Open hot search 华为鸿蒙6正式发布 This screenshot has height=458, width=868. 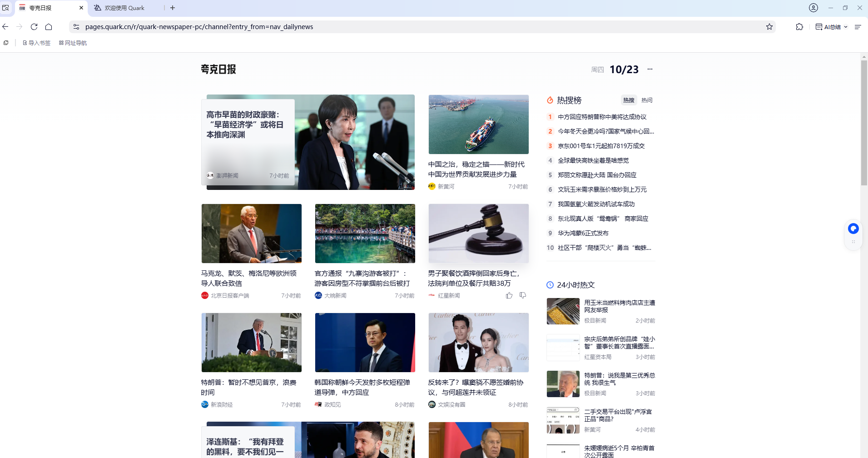[x=583, y=233]
